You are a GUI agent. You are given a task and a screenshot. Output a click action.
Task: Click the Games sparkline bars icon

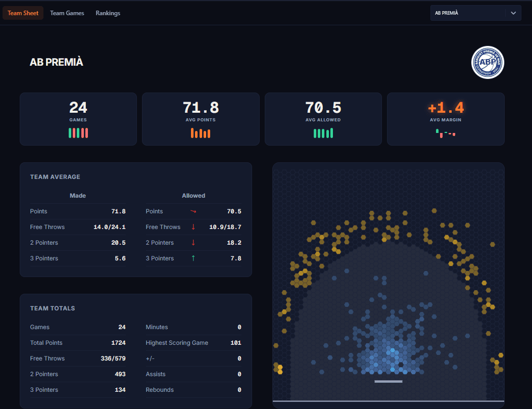pyautogui.click(x=78, y=133)
